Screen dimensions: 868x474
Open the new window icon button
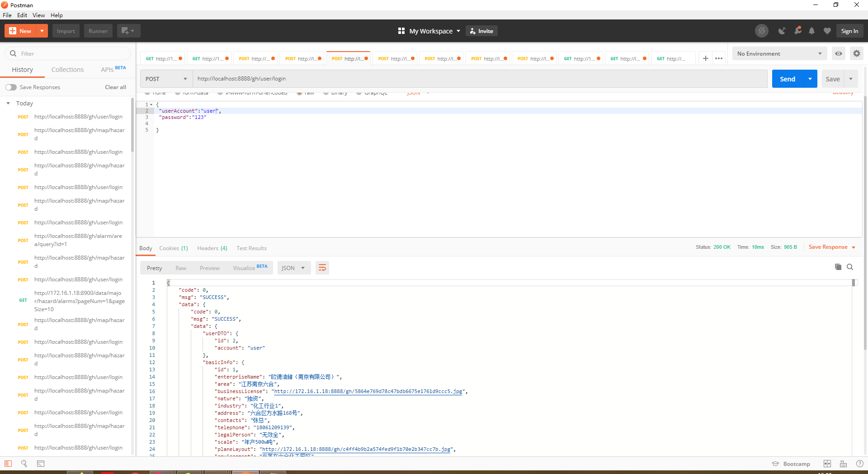128,31
